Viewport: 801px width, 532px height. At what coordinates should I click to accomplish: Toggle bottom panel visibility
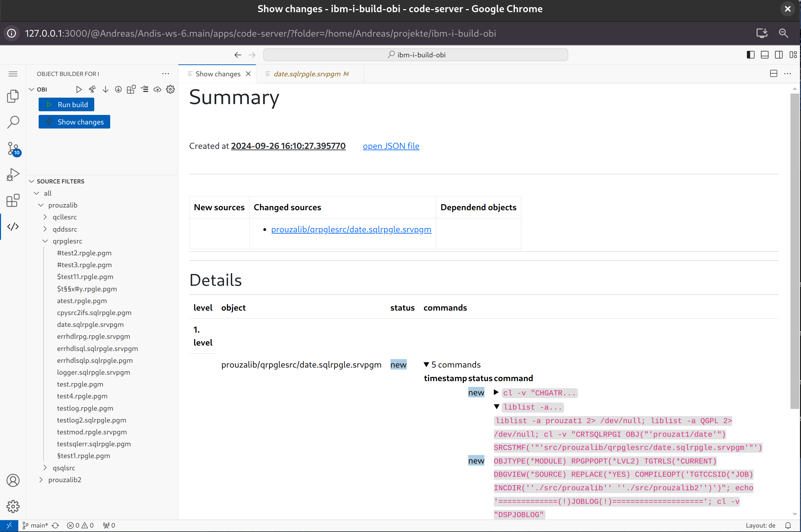pyautogui.click(x=765, y=55)
